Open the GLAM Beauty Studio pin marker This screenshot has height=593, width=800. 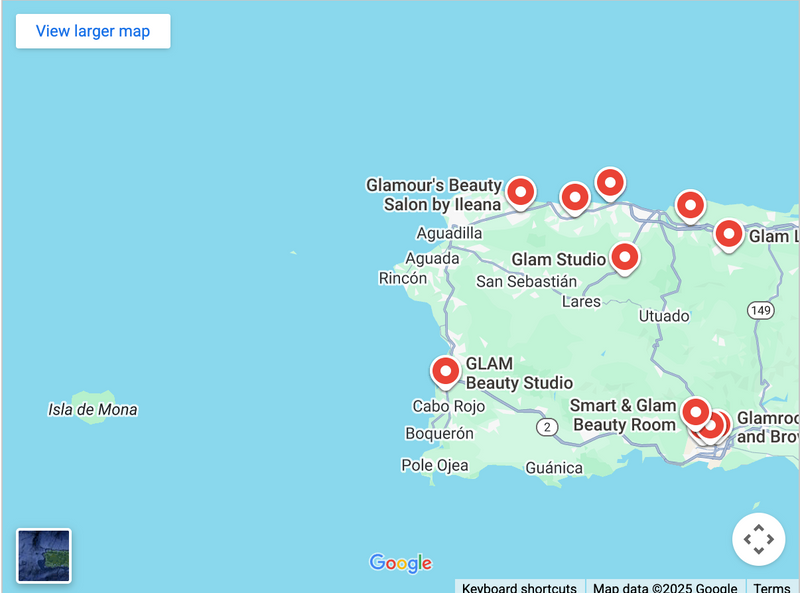click(x=445, y=371)
